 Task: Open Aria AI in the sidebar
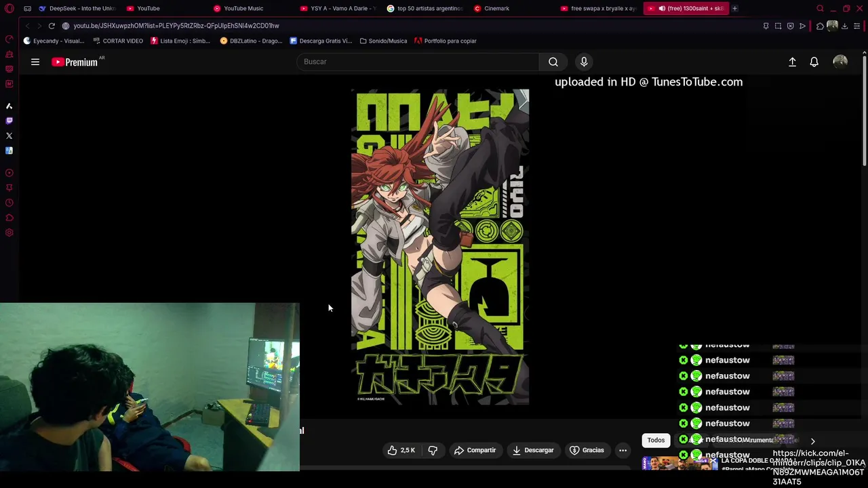[9, 106]
